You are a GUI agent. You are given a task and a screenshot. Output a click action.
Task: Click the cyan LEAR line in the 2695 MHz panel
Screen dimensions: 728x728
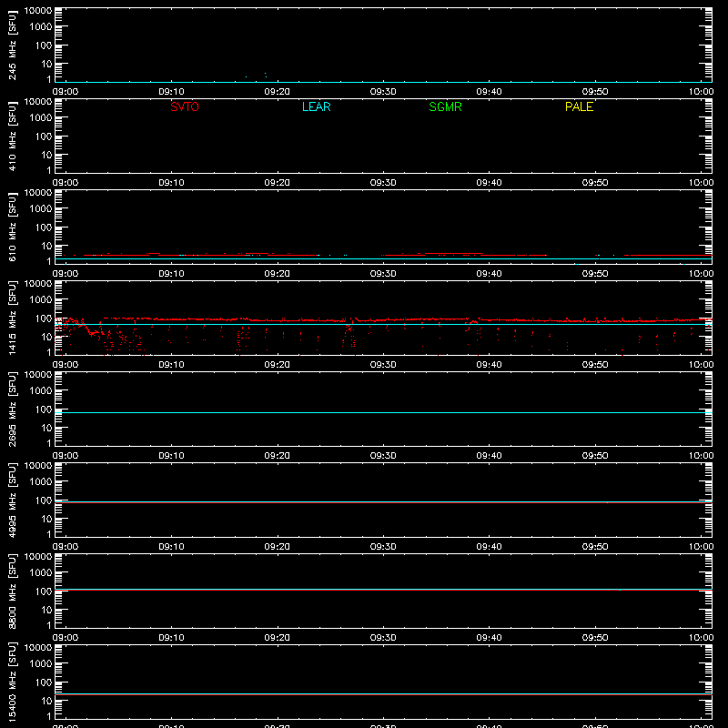tap(383, 412)
